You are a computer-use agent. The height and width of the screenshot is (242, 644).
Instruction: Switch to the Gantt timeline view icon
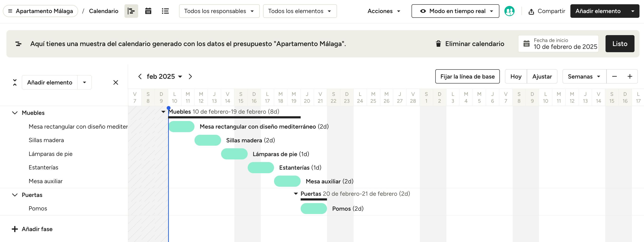(131, 11)
